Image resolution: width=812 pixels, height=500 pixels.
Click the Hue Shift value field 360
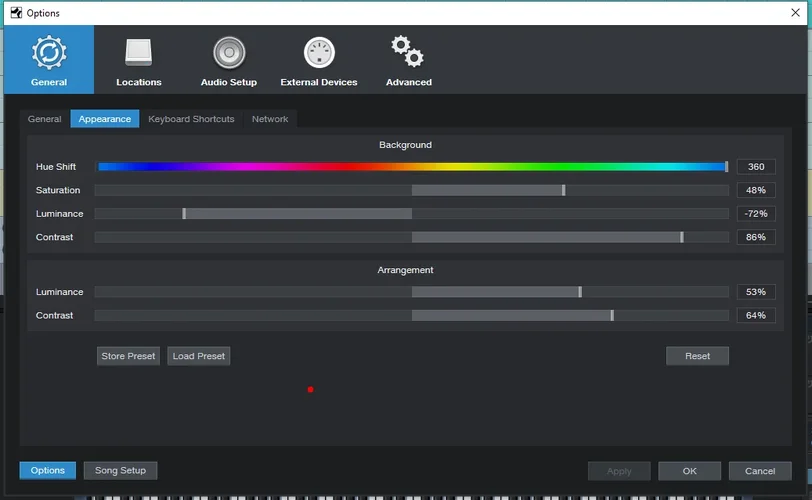[755, 167]
